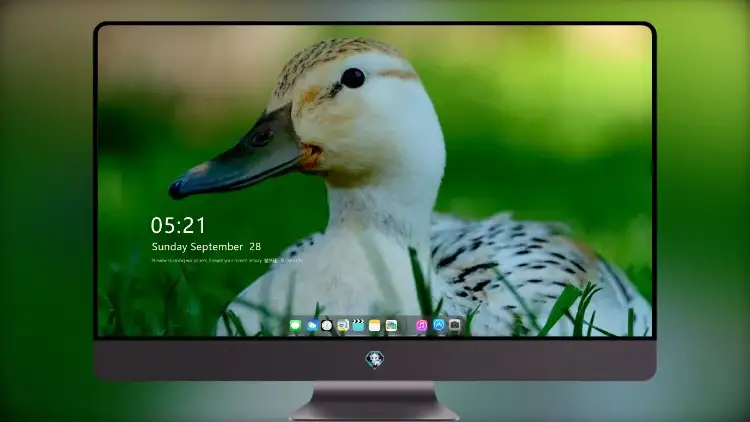Click the 05:21 clock display
The image size is (750, 422).
pos(178,225)
